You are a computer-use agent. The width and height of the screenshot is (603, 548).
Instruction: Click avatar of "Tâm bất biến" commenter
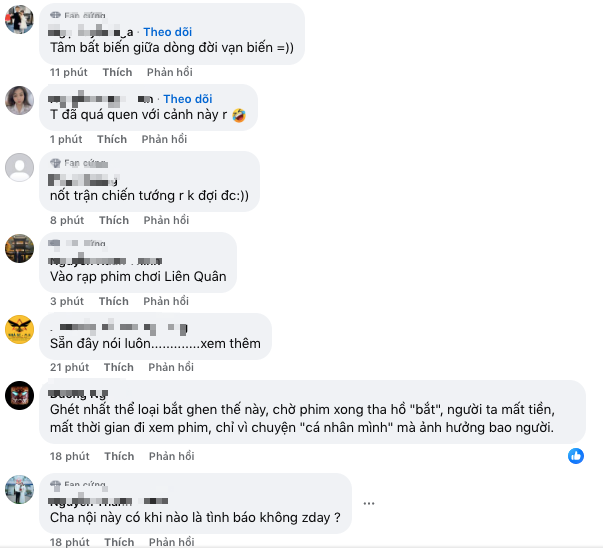20,20
